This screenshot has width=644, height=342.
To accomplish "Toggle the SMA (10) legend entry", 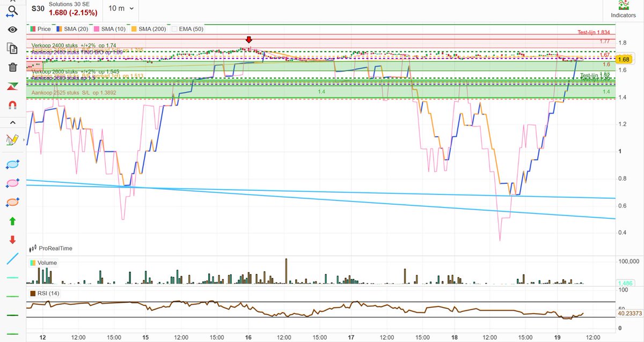I will coord(110,28).
